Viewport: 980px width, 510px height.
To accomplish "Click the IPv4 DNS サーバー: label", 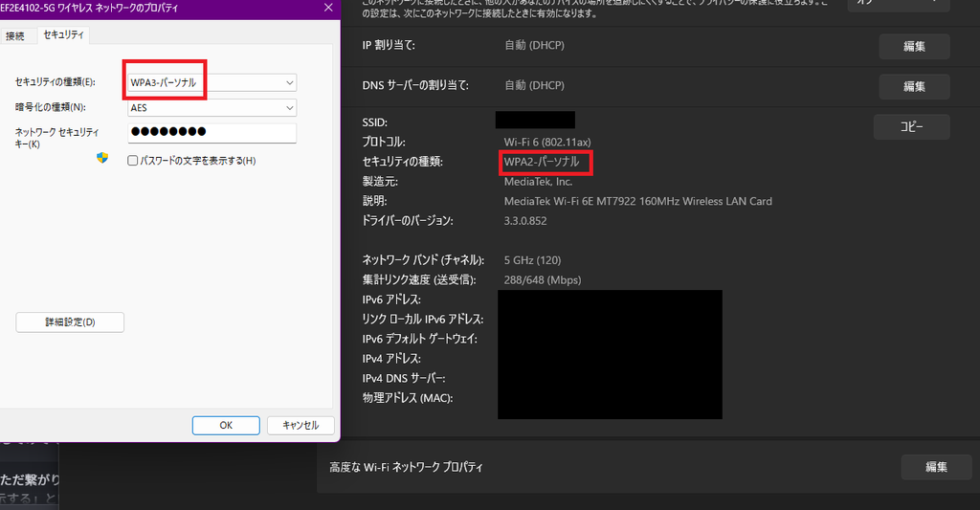I will 404,378.
